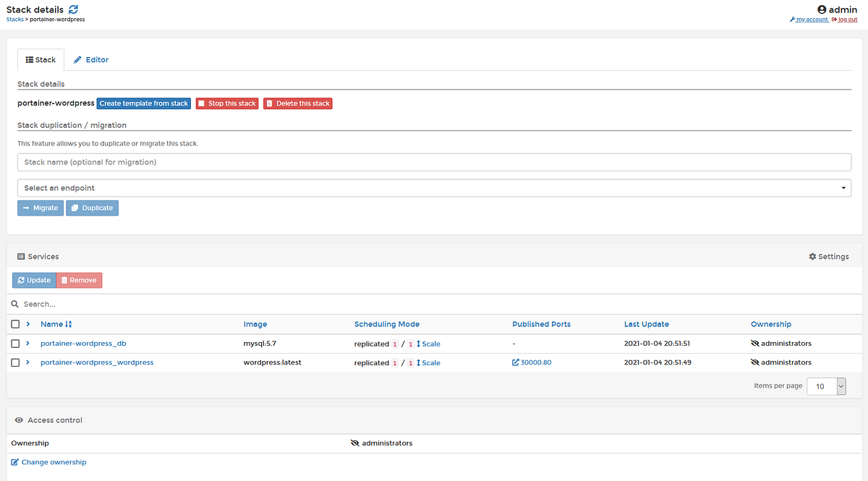868x481 pixels.
Task: Expand all rows chevron in table header
Action: click(x=28, y=324)
